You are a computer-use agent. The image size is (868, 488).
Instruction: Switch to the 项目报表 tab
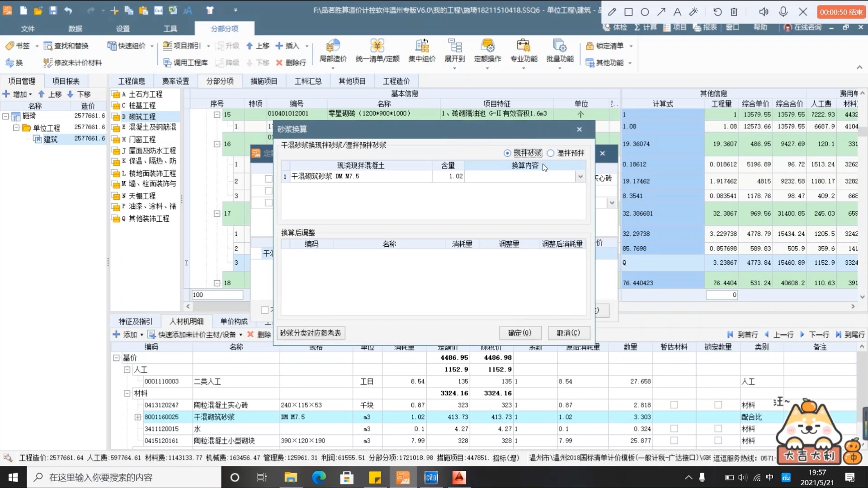coord(66,81)
